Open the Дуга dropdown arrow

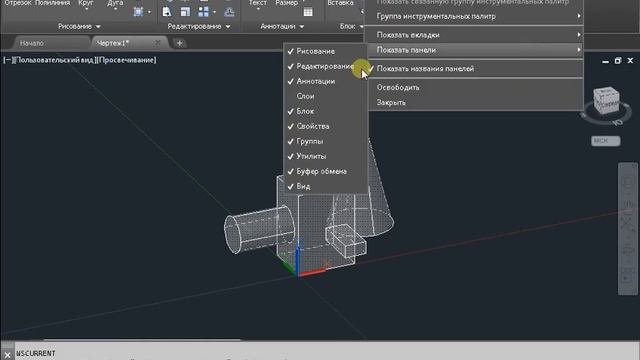115,9
